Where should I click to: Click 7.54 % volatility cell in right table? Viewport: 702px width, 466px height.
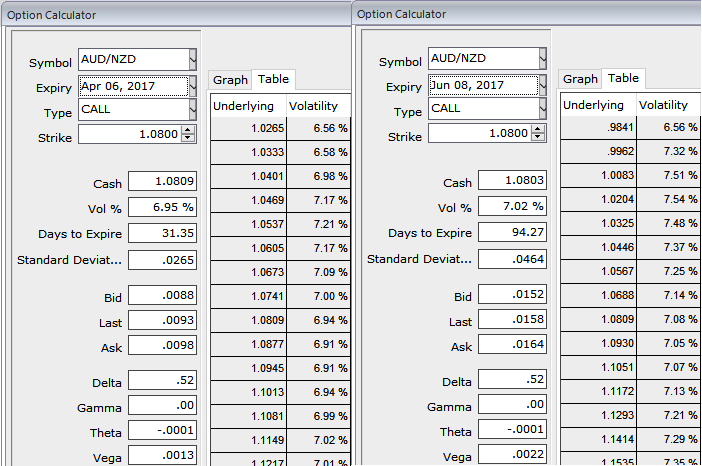coord(668,199)
